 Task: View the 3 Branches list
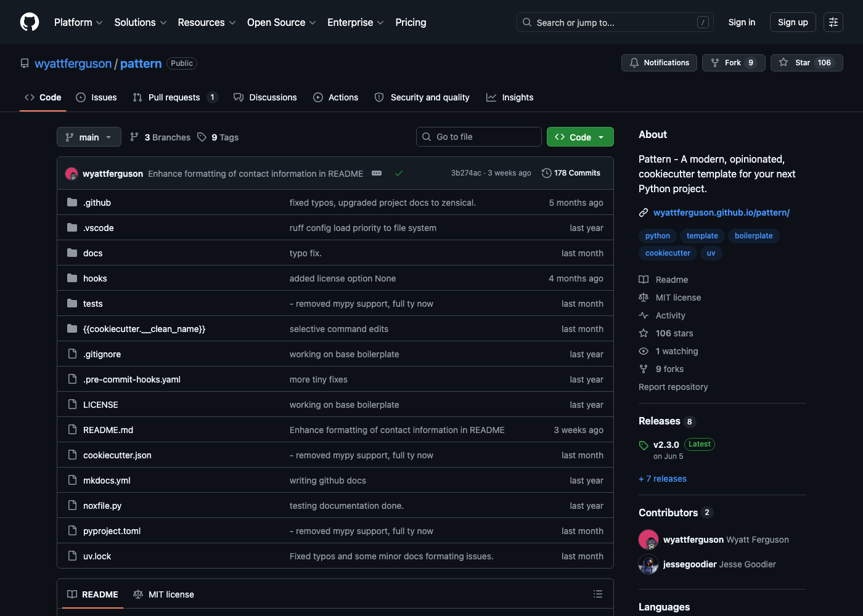[160, 137]
